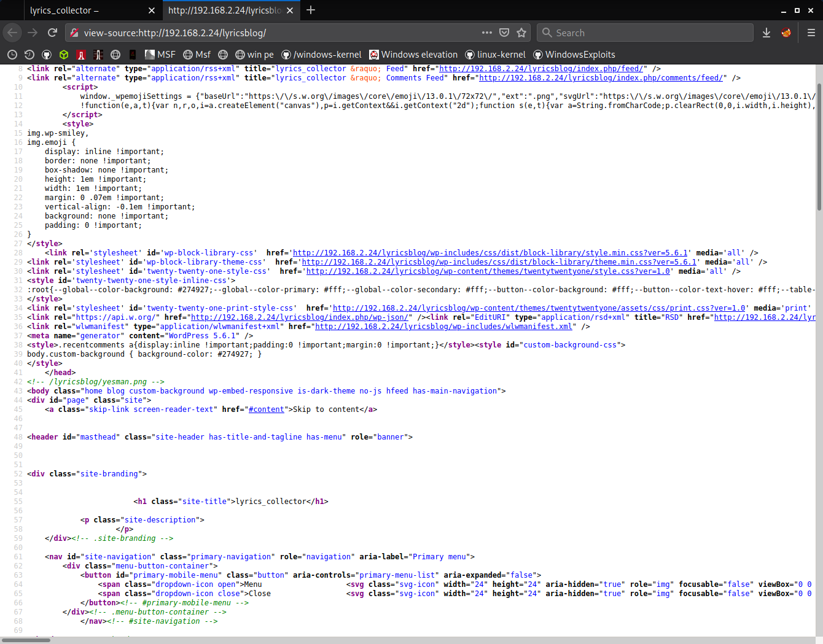Bookmark this page with the star icon
The width and height of the screenshot is (823, 644).
pos(521,33)
